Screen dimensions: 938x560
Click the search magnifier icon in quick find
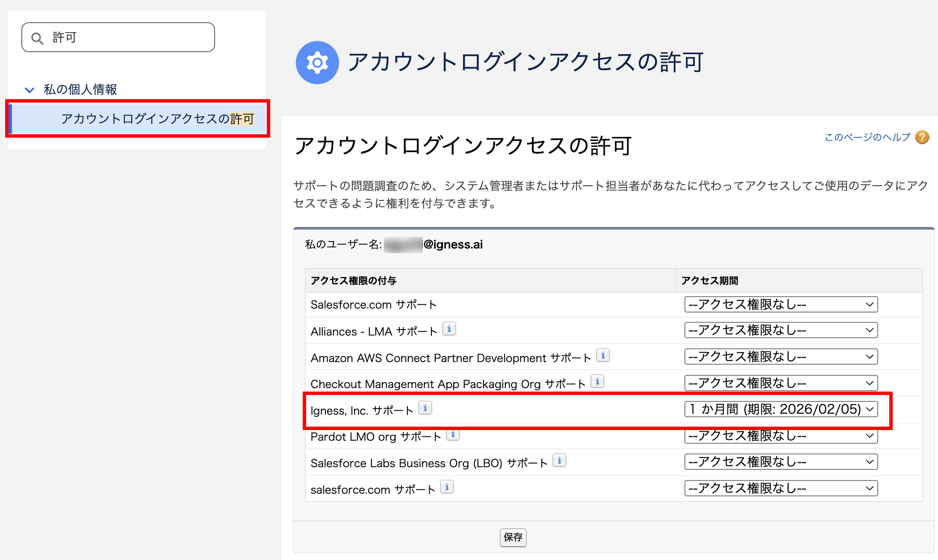(38, 38)
